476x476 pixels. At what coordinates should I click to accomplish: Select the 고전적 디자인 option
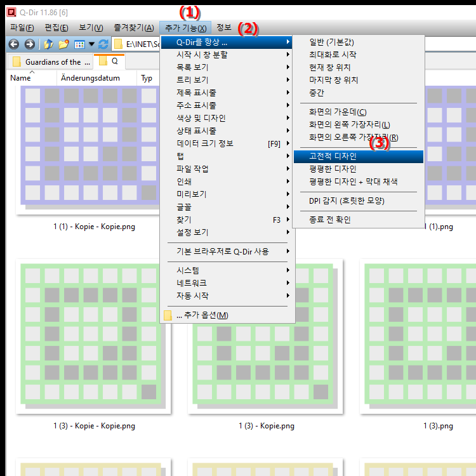pos(359,156)
